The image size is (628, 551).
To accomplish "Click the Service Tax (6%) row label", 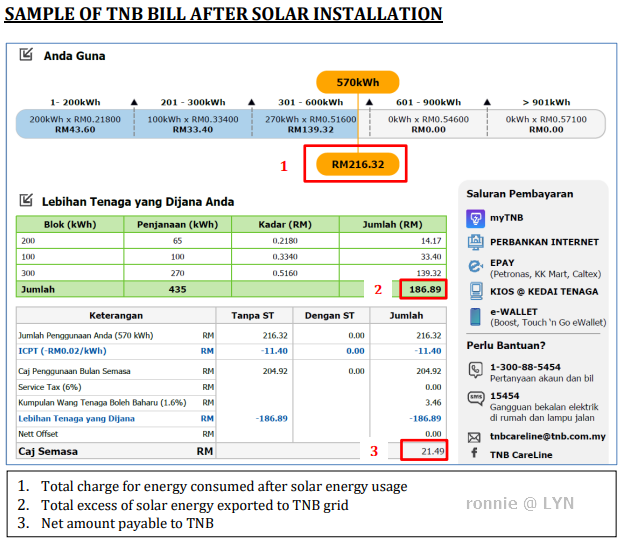I will [50, 387].
